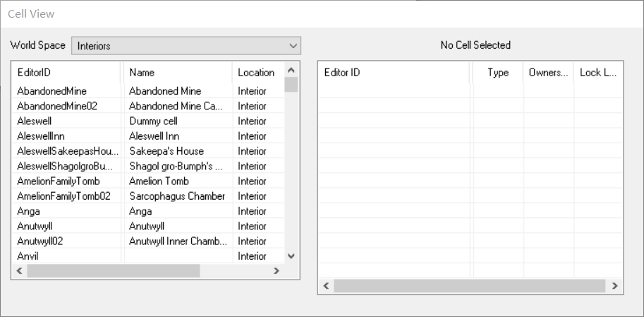Click object list scroll right arrow

point(615,286)
